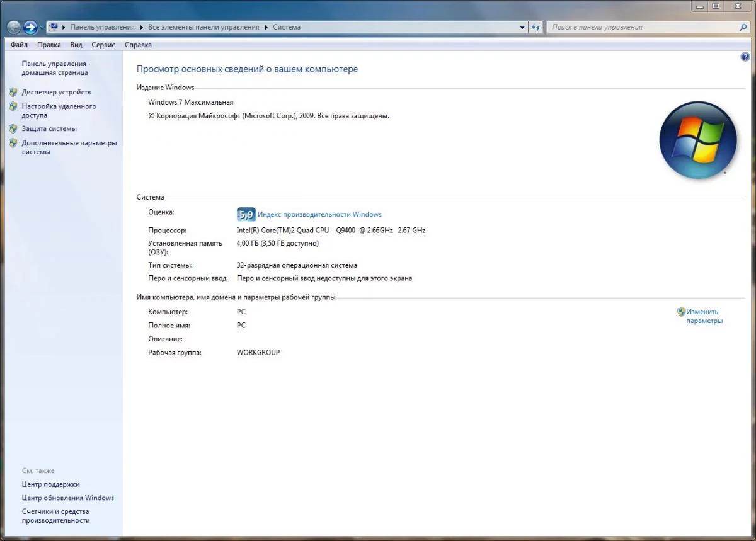Click the Windows logo image
The height and width of the screenshot is (541, 756).
click(x=698, y=140)
